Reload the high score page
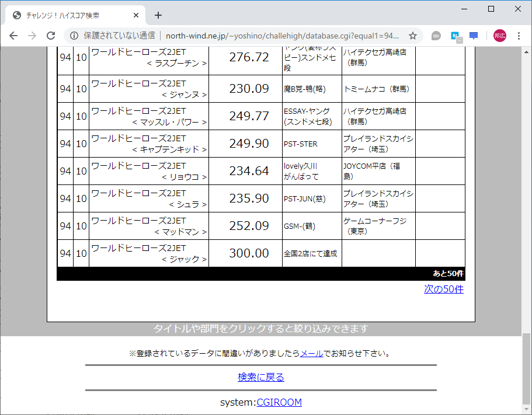532x415 pixels. click(x=51, y=35)
